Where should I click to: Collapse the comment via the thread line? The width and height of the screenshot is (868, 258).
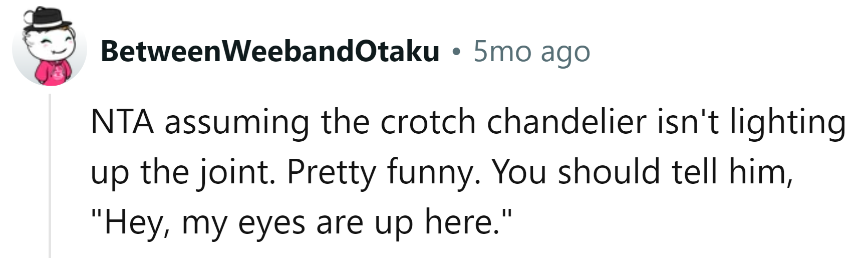[50, 175]
